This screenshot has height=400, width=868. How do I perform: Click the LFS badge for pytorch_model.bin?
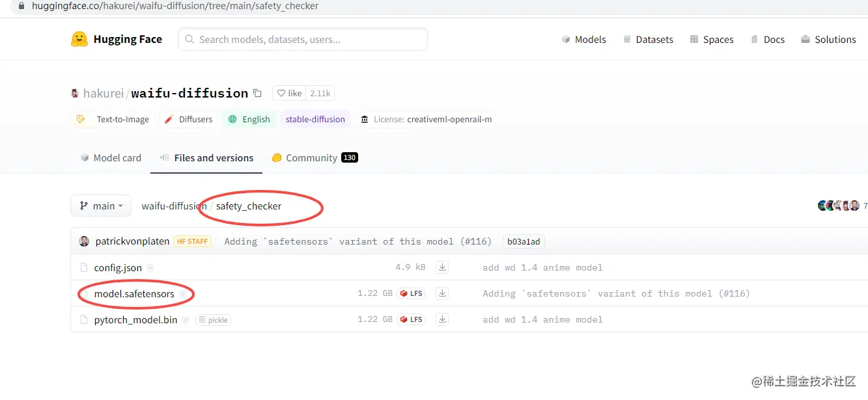point(411,319)
